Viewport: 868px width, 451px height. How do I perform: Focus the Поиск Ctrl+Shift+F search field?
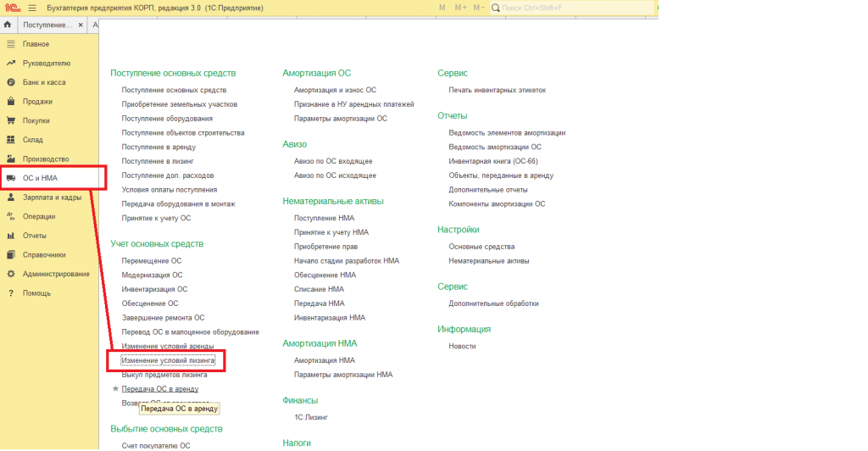pos(571,8)
